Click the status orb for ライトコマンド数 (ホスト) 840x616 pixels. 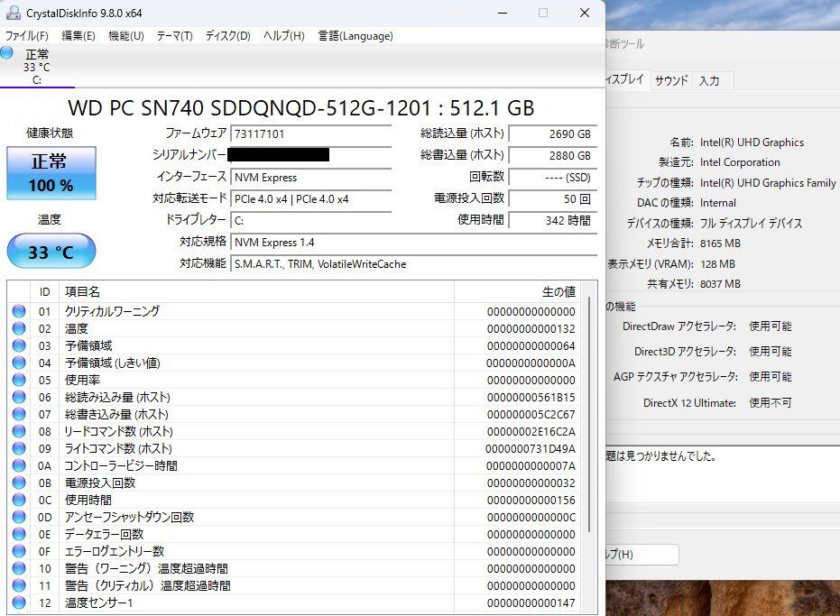click(19, 448)
